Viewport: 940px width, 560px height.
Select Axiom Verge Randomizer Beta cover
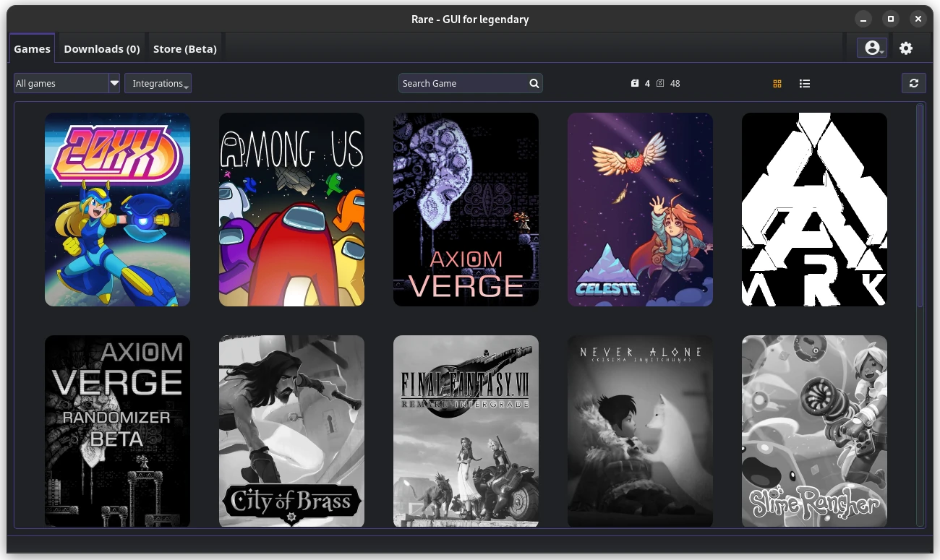(x=117, y=431)
